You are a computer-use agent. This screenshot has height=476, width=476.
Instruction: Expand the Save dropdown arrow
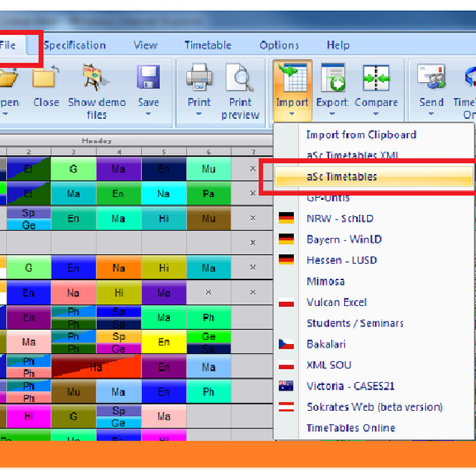(148, 114)
